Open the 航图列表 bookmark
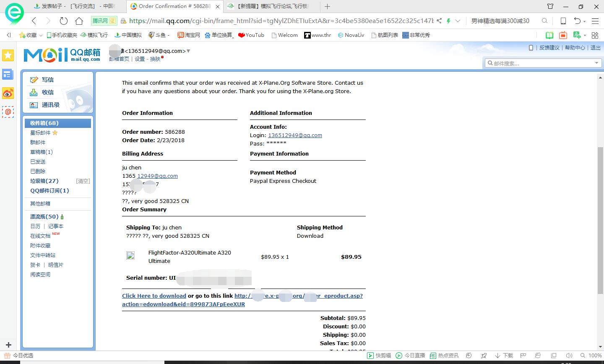This screenshot has width=604, height=364. click(x=385, y=35)
